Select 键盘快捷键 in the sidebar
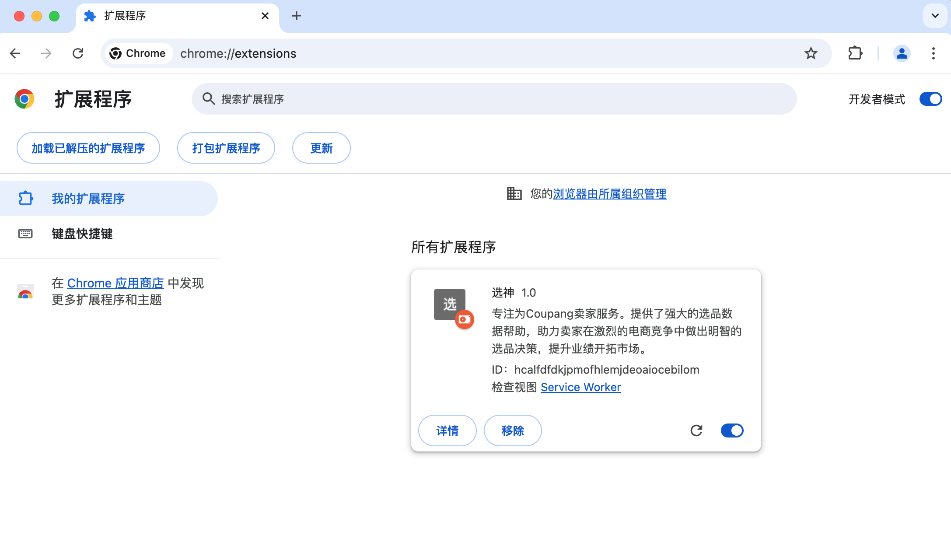Screen dimensions: 951x560 coord(82,234)
